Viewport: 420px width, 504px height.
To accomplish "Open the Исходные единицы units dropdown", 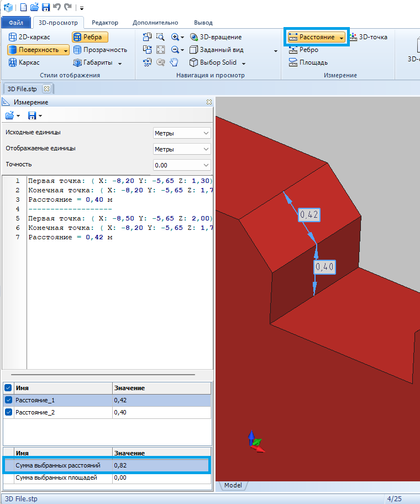I will pyautogui.click(x=182, y=133).
